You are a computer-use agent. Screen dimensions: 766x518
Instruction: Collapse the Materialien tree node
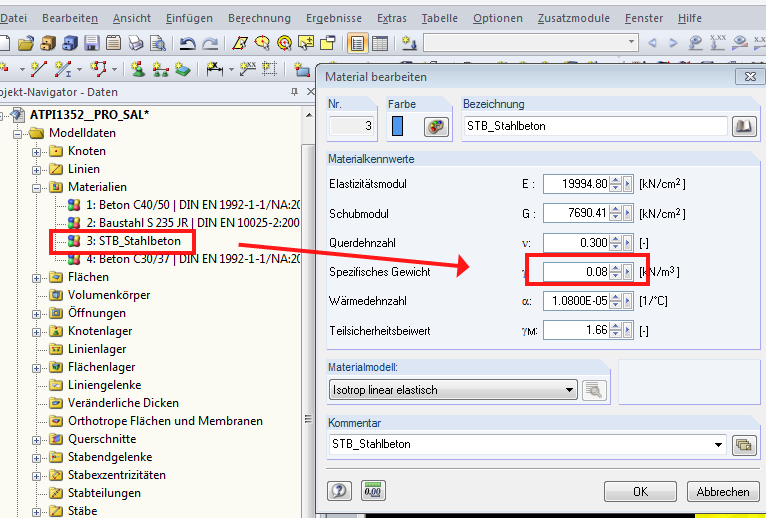37,187
